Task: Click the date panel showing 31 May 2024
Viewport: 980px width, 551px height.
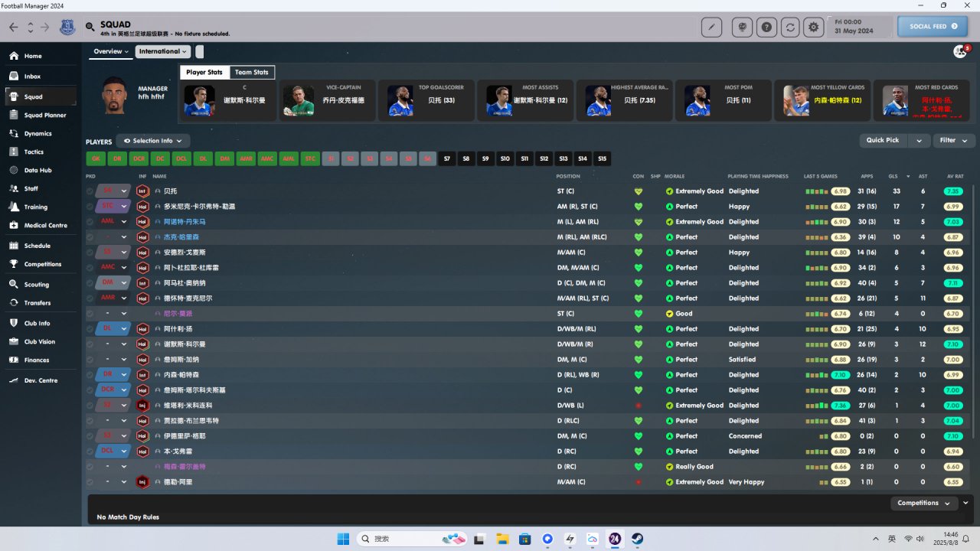Action: point(860,27)
